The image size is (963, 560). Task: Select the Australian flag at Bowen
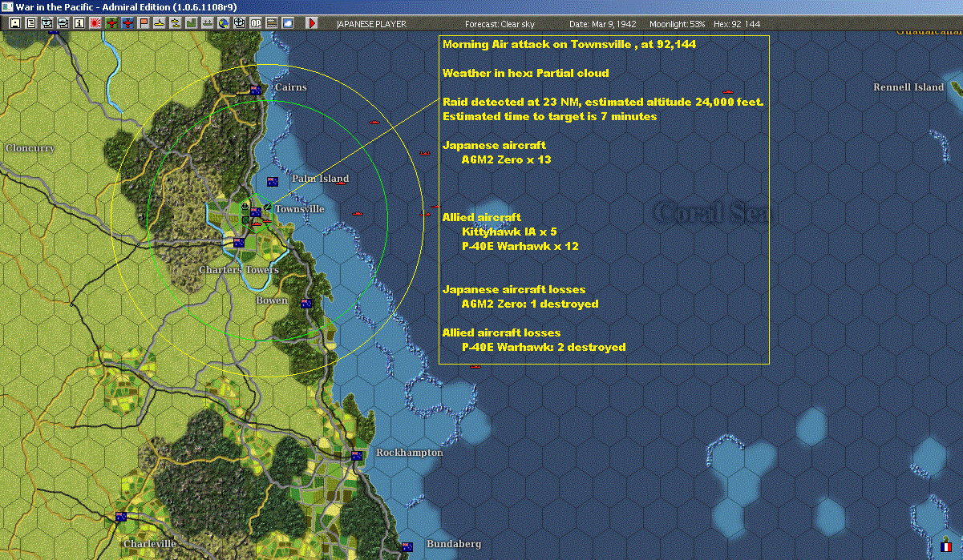305,304
